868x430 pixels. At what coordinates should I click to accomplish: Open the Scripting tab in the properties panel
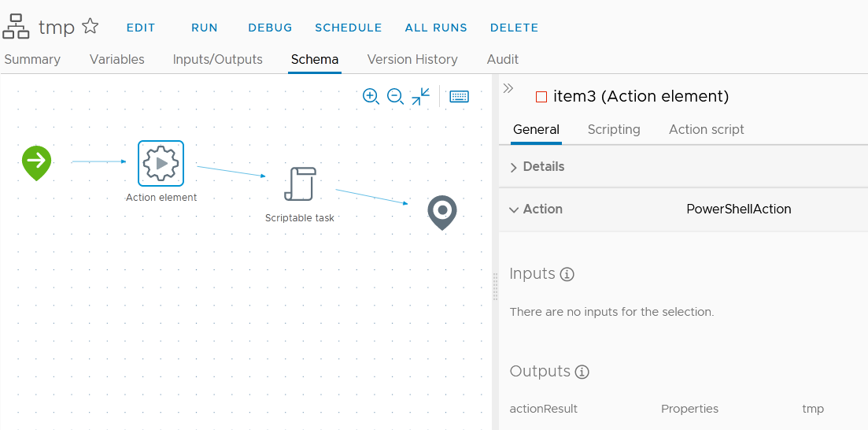pos(614,129)
